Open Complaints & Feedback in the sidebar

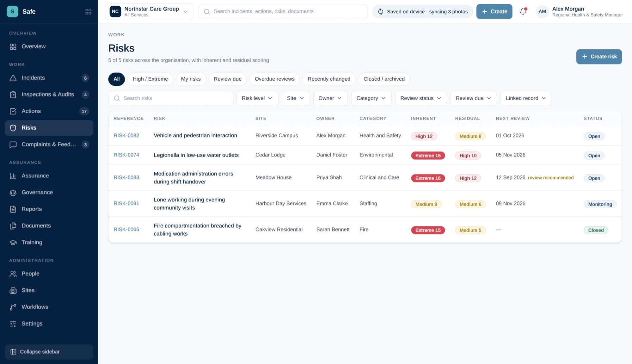pos(49,144)
